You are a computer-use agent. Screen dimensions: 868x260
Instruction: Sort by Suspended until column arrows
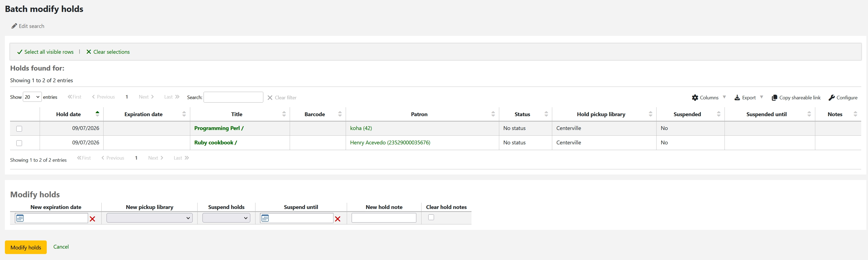pyautogui.click(x=809, y=114)
